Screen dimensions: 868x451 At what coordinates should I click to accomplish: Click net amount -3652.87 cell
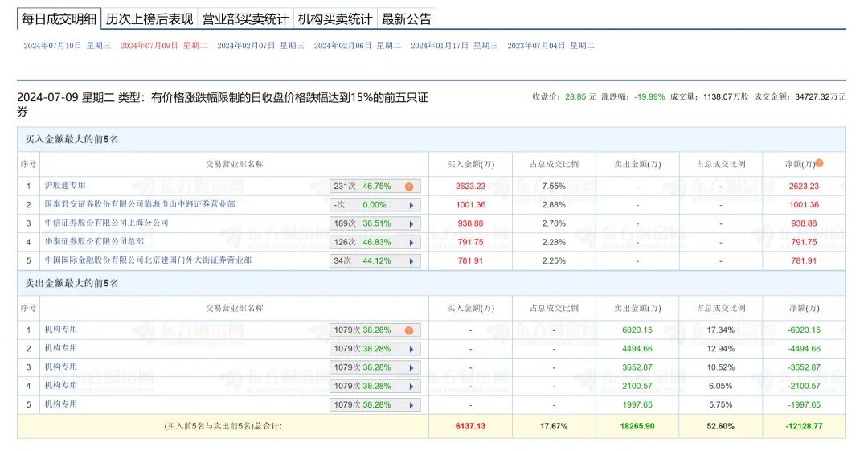[805, 367]
